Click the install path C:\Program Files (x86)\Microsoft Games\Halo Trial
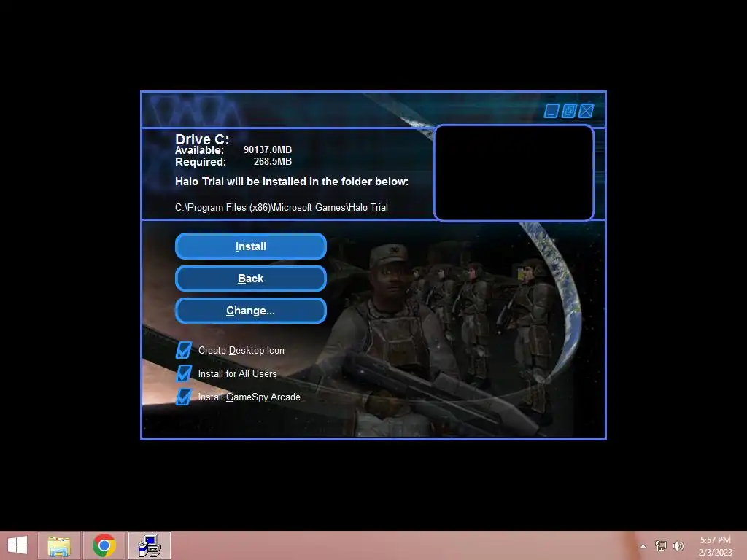 [281, 208]
